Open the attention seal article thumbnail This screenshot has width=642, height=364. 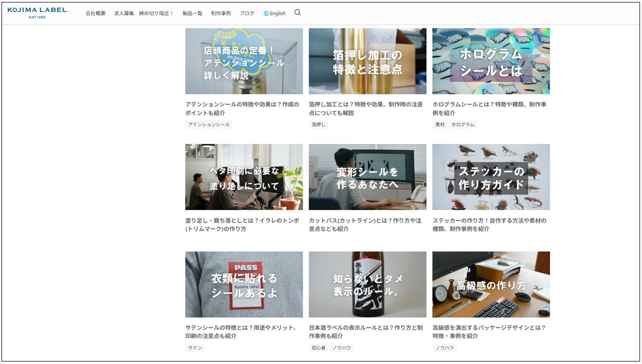[244, 61]
